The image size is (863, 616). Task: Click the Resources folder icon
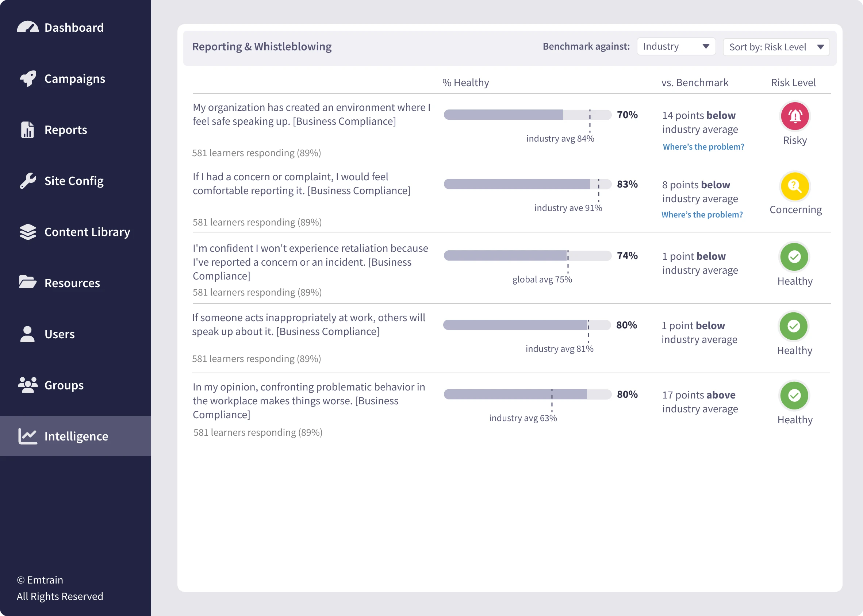coord(28,282)
